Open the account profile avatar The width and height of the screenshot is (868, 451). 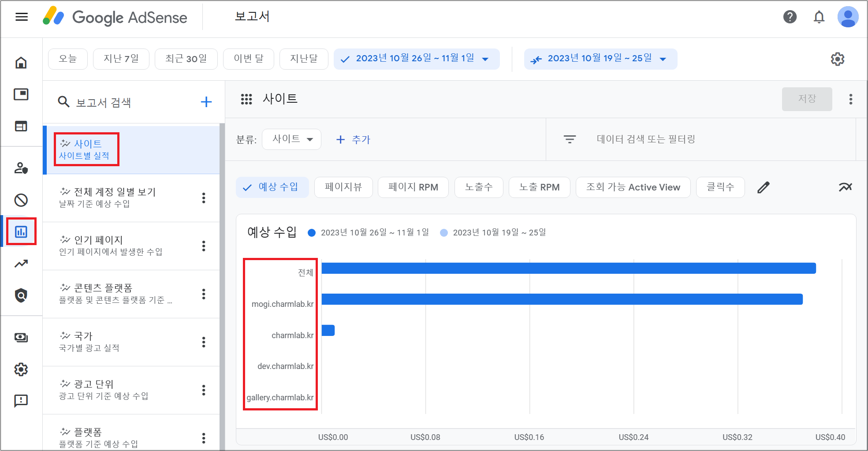pos(848,17)
